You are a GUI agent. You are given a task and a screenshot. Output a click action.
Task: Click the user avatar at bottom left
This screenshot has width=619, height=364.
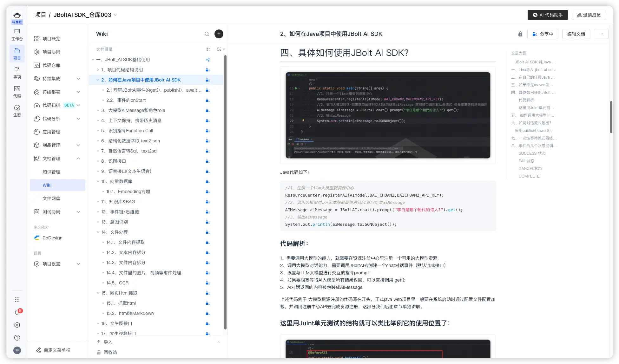(17, 350)
